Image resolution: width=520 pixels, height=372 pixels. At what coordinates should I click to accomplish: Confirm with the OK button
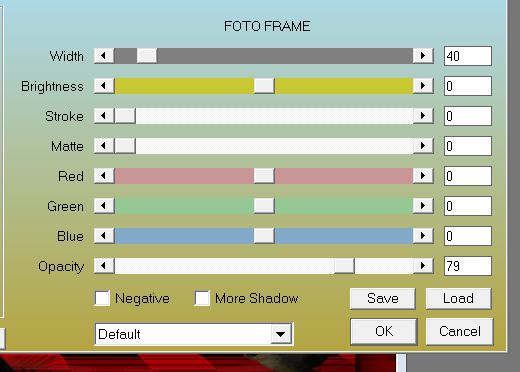[384, 331]
